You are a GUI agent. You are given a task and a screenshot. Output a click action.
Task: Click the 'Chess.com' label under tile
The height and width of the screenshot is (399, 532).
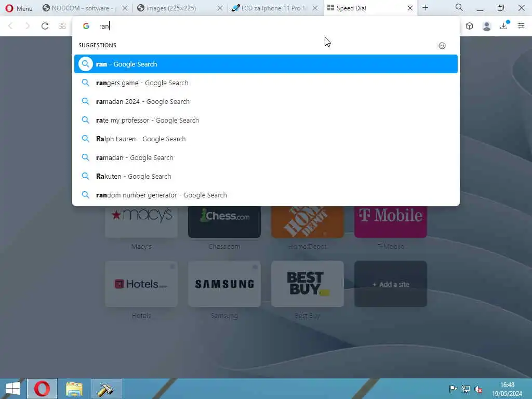[224, 247]
